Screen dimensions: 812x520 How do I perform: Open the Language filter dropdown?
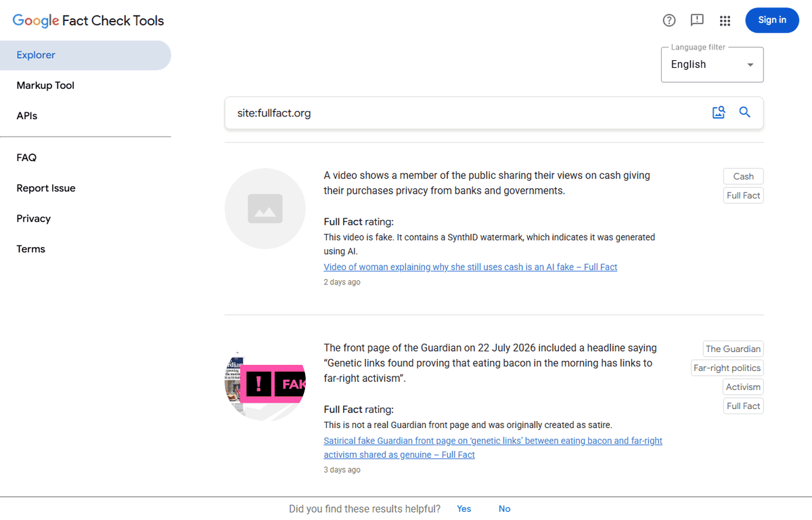point(712,64)
